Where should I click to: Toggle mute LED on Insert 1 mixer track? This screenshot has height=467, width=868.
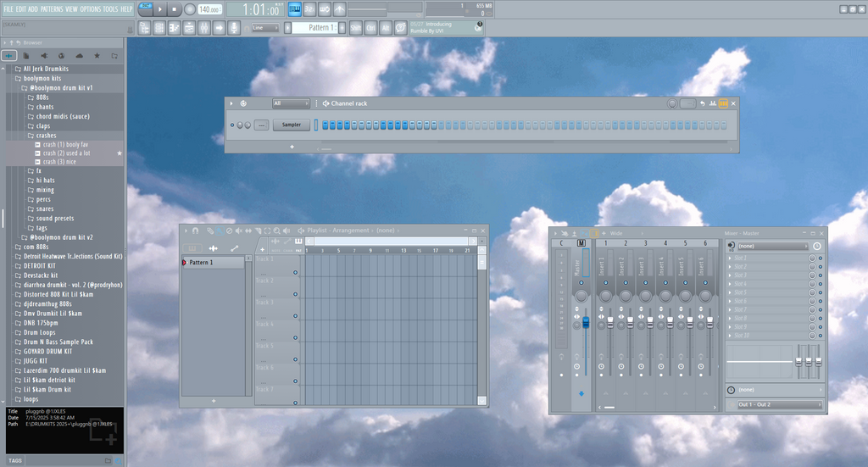point(605,283)
